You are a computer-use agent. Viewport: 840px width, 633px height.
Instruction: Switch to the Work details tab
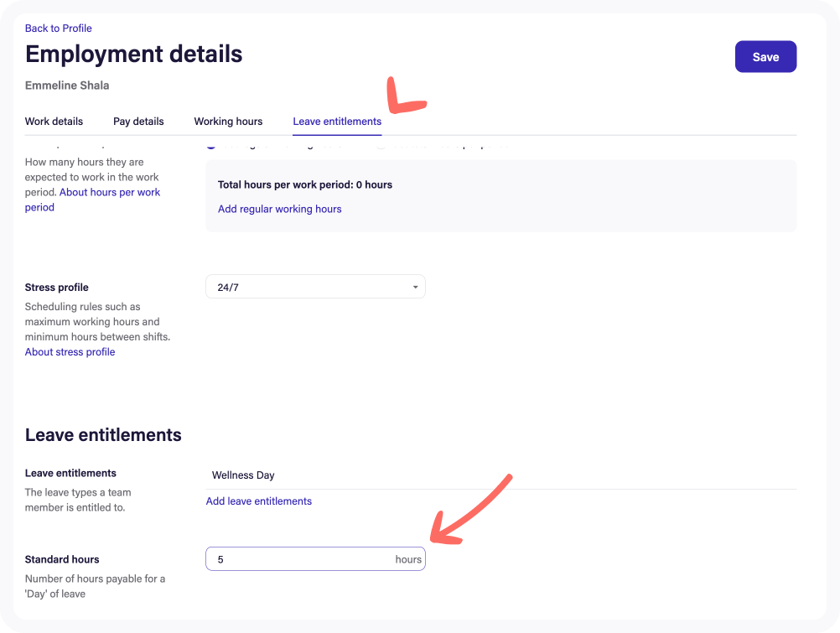point(54,122)
